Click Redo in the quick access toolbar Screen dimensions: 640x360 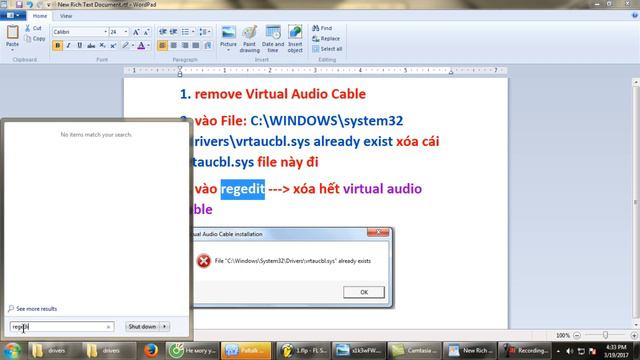[x=40, y=4]
